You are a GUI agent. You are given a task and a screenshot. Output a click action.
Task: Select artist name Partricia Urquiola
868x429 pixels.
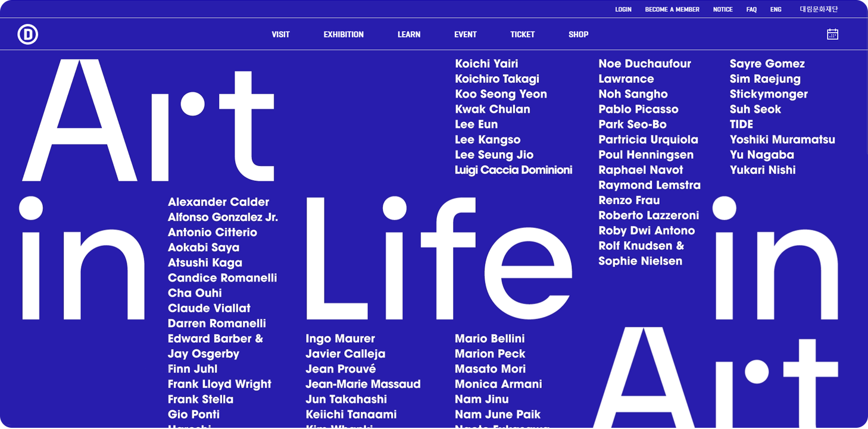(648, 140)
